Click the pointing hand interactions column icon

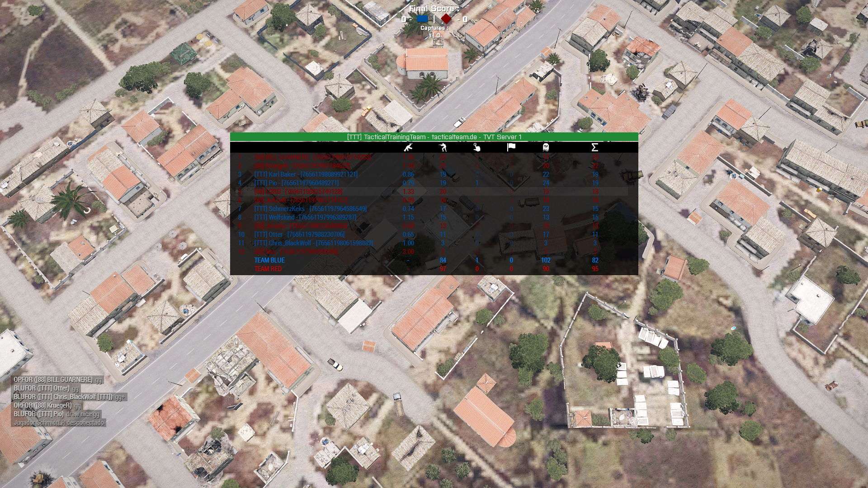(x=477, y=147)
